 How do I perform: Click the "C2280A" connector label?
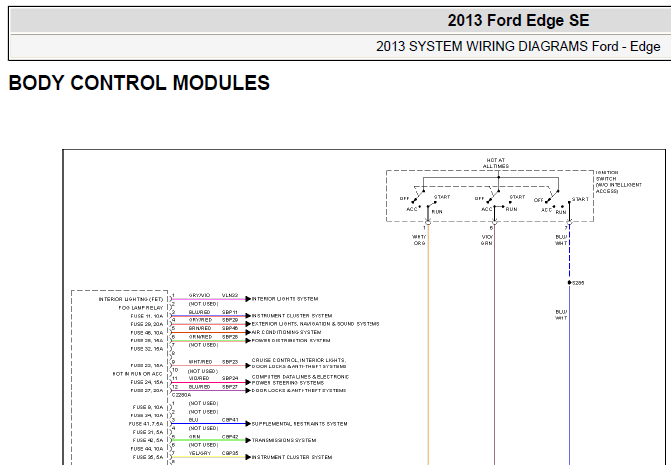181,395
